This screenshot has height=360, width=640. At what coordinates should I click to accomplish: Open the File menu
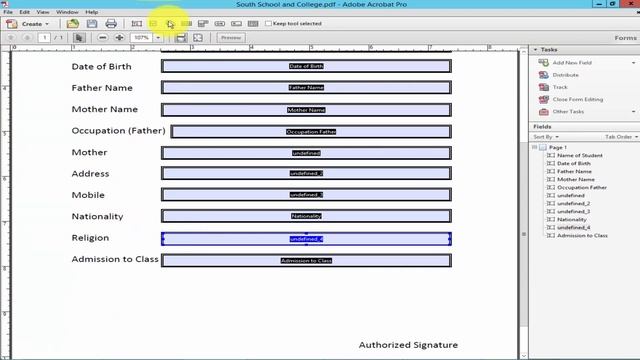tap(8, 12)
